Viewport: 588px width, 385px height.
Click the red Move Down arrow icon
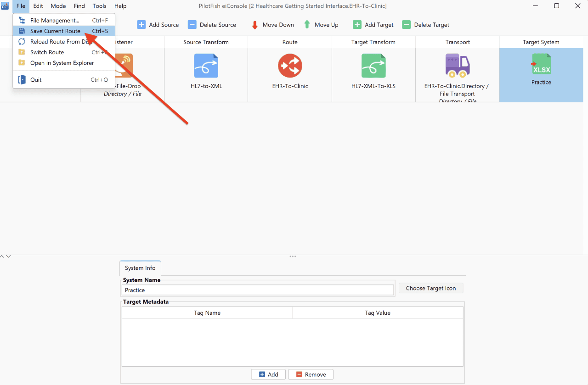(x=255, y=25)
